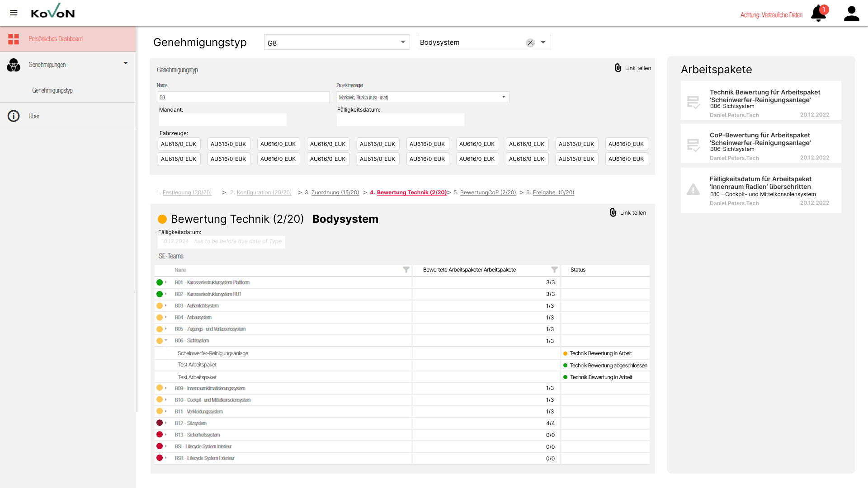This screenshot has width=868, height=488.
Task: Open the hamburger menu icon
Action: tap(14, 13)
